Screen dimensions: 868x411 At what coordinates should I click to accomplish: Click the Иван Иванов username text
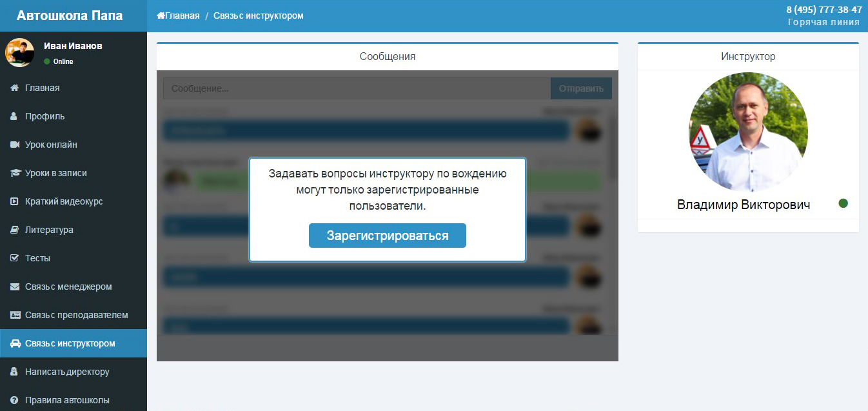[x=73, y=46]
